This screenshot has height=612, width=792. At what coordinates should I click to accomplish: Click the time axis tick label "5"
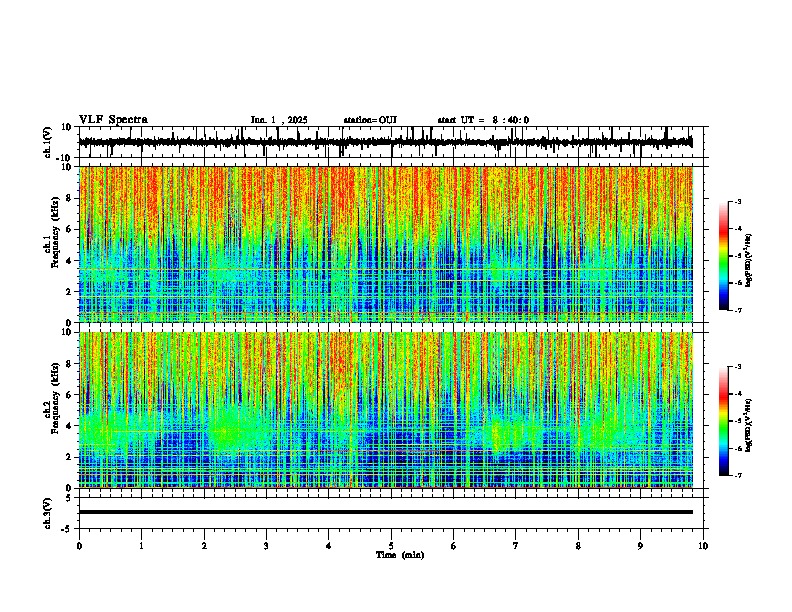point(391,546)
